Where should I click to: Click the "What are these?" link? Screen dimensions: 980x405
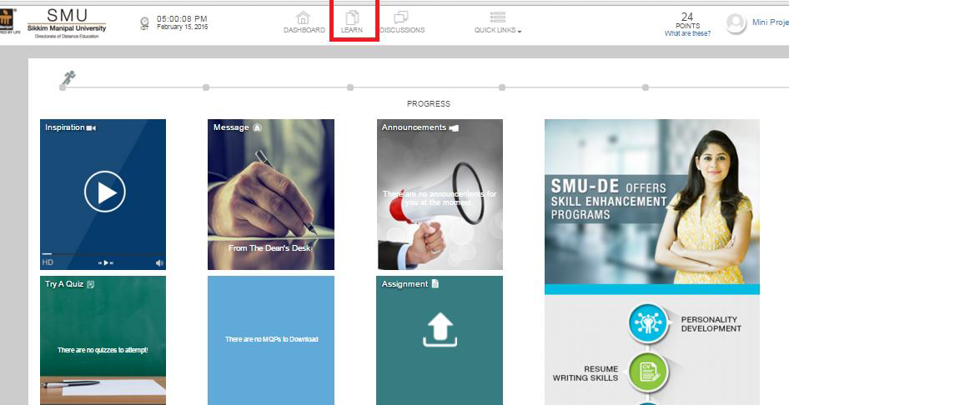687,34
